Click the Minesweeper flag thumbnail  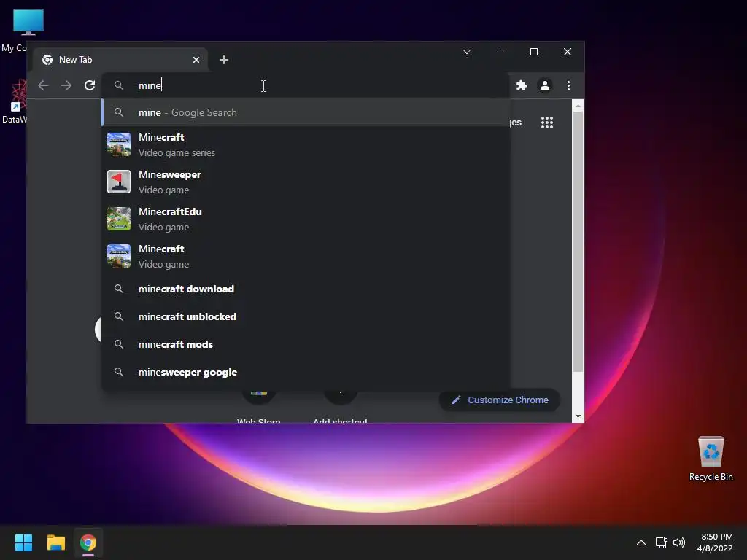(x=119, y=182)
